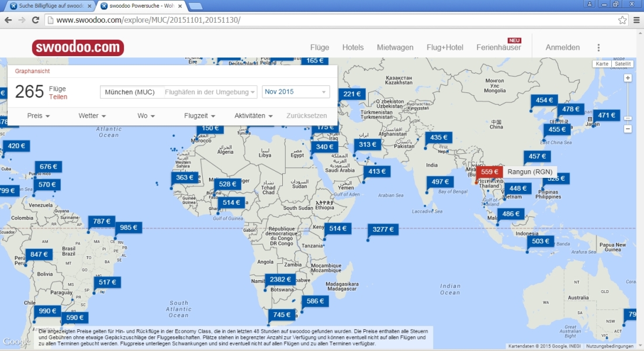Open the Mietwagen navigation item

[x=395, y=47]
